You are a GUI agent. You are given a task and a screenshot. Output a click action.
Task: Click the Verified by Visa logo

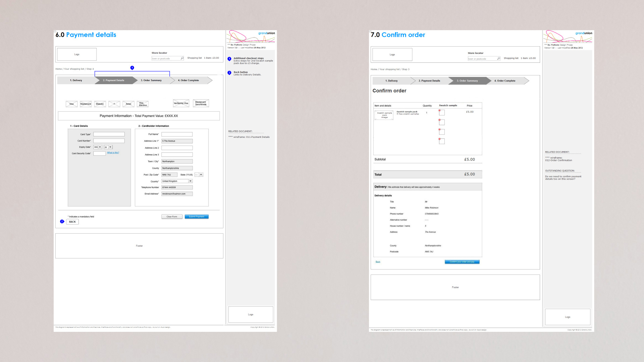click(181, 103)
